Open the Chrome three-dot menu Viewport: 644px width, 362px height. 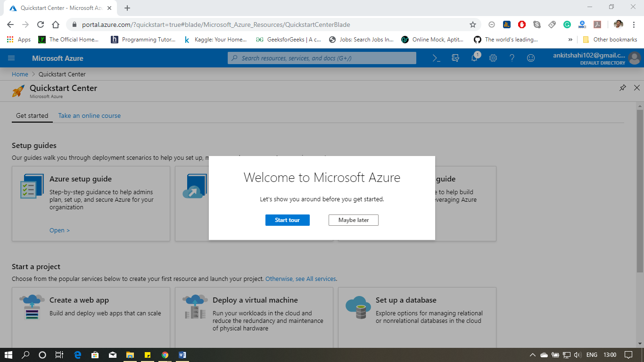point(633,25)
